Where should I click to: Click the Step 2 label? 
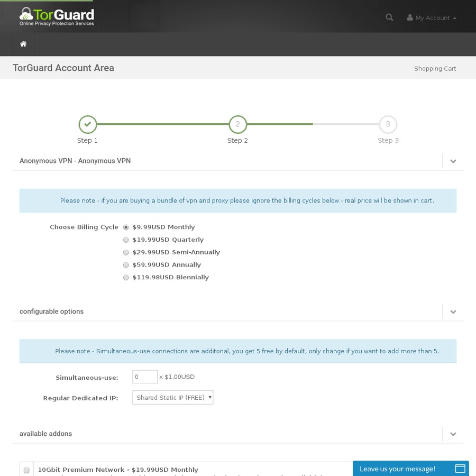point(237,140)
